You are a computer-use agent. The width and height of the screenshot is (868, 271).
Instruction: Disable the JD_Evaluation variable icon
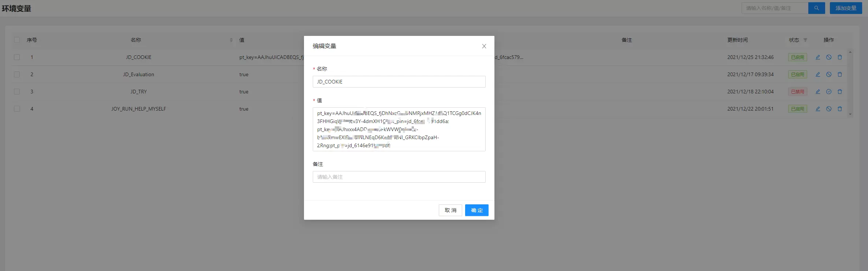pos(829,74)
